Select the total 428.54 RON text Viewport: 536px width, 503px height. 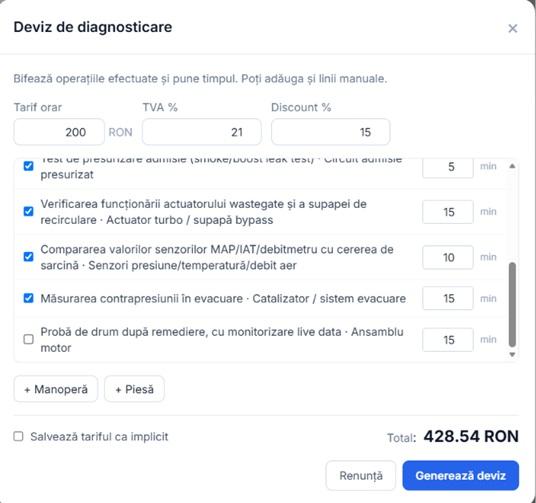click(x=471, y=437)
